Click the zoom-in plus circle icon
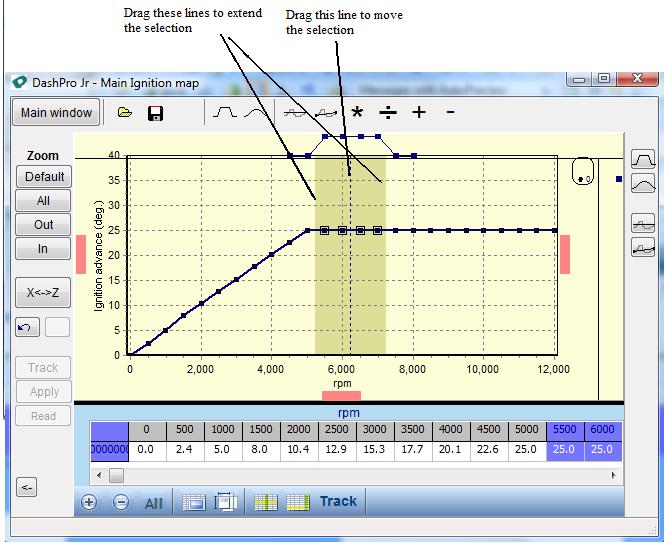This screenshot has width=664, height=543. (89, 502)
